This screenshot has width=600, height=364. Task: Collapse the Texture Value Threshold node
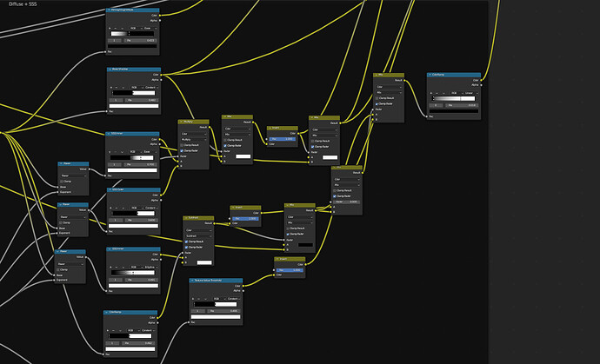pyautogui.click(x=192, y=281)
